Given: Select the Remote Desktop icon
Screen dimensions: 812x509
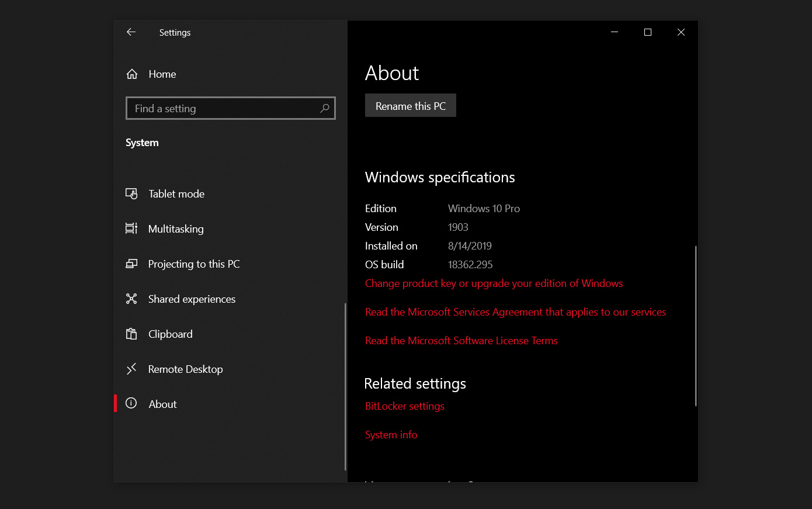Looking at the screenshot, I should point(131,369).
